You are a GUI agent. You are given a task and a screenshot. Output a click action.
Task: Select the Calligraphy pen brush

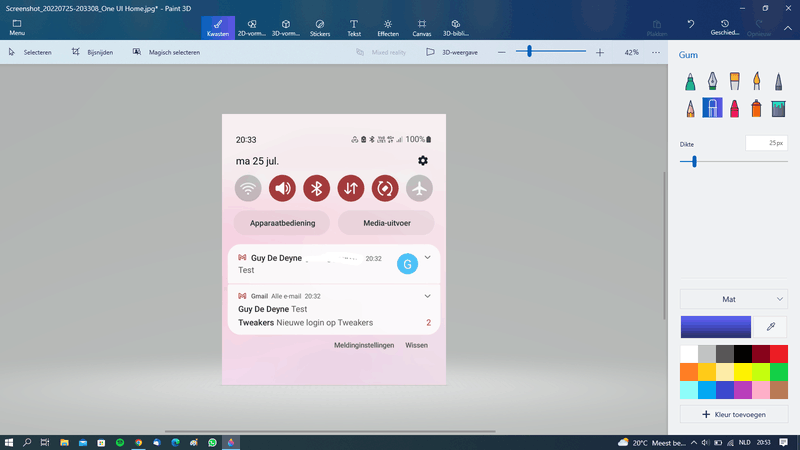pos(712,81)
